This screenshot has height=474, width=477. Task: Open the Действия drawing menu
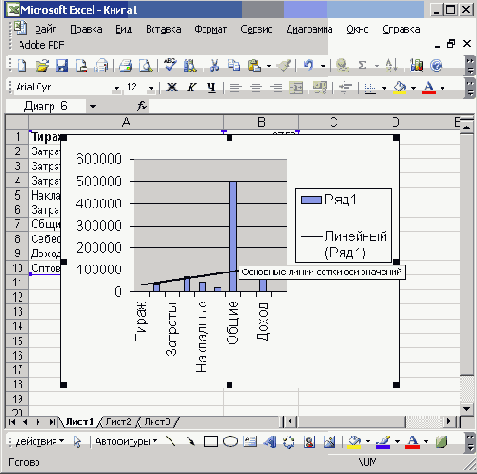[x=40, y=441]
